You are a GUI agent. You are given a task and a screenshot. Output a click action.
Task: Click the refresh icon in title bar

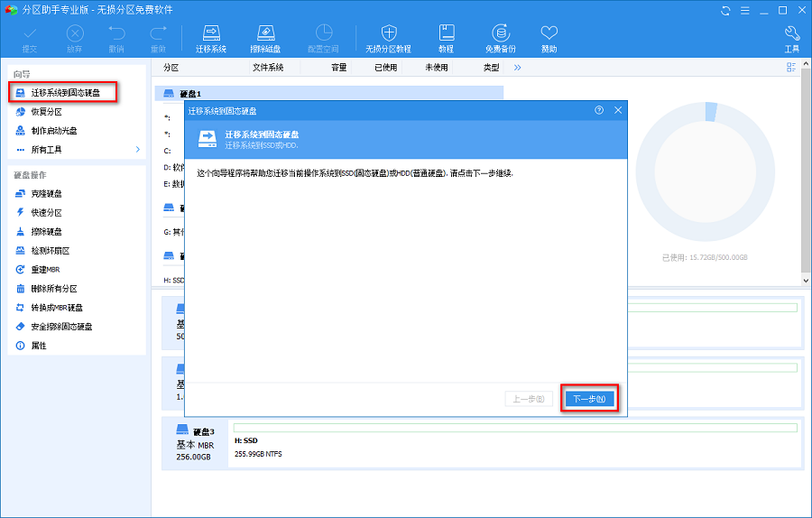pyautogui.click(x=726, y=10)
